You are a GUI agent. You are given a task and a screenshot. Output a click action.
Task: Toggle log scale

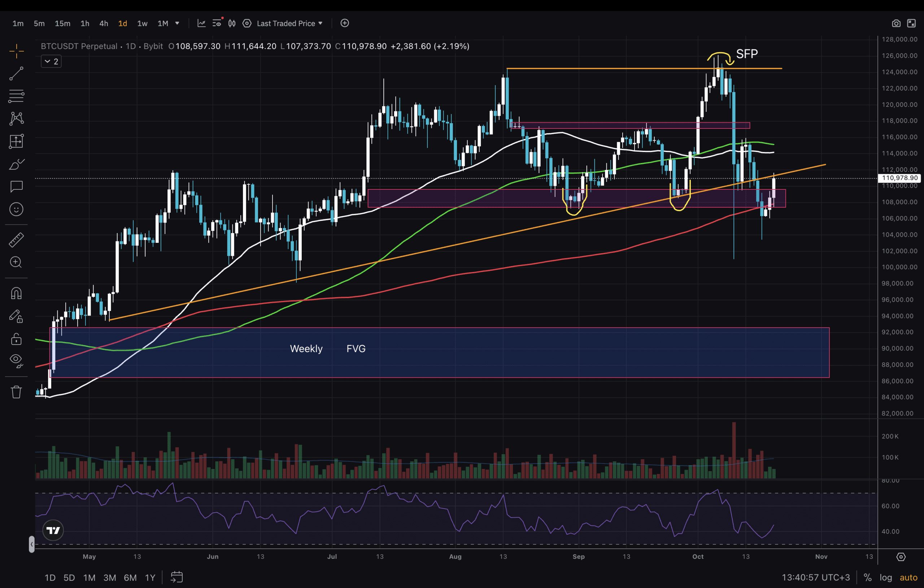(x=886, y=577)
